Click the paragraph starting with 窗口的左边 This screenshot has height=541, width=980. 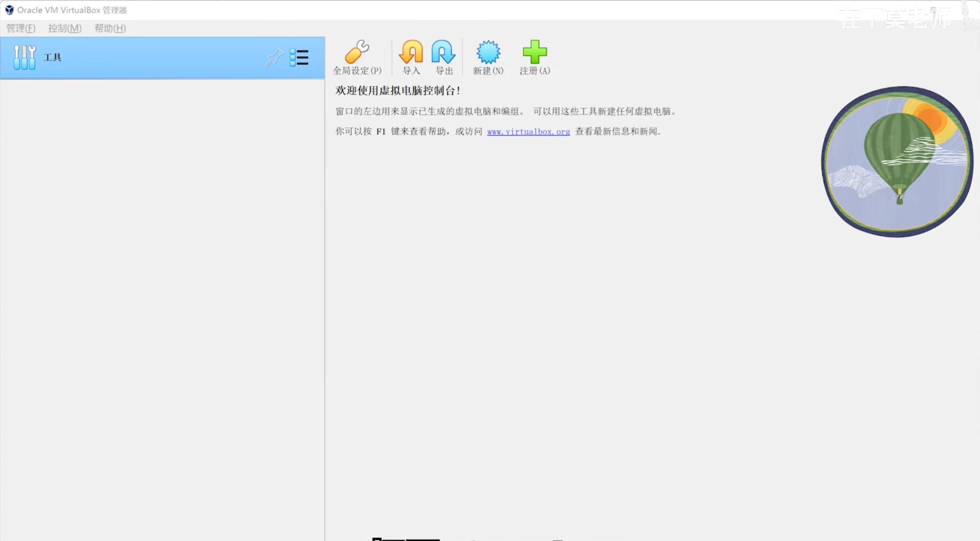coord(505,111)
